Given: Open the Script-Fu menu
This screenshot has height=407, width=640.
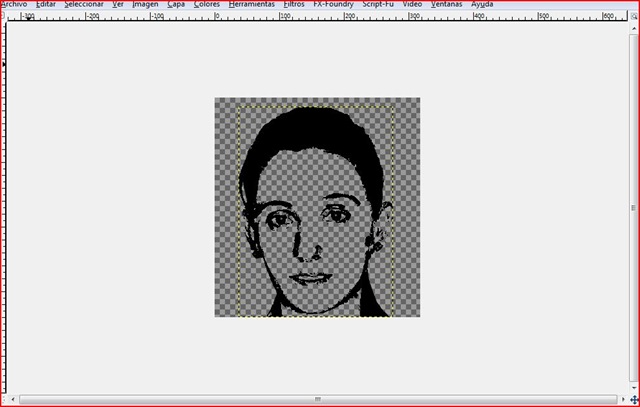Looking at the screenshot, I should (x=378, y=4).
